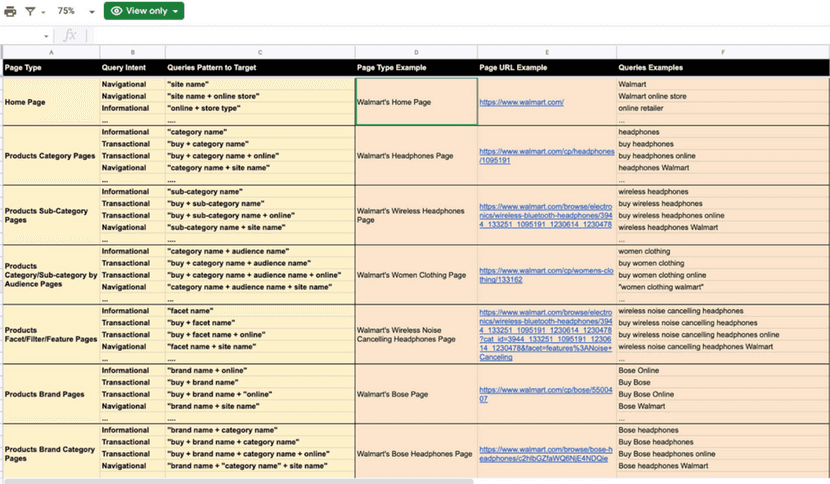The image size is (830, 484).
Task: Click in the formula bar field
Action: click(x=450, y=35)
